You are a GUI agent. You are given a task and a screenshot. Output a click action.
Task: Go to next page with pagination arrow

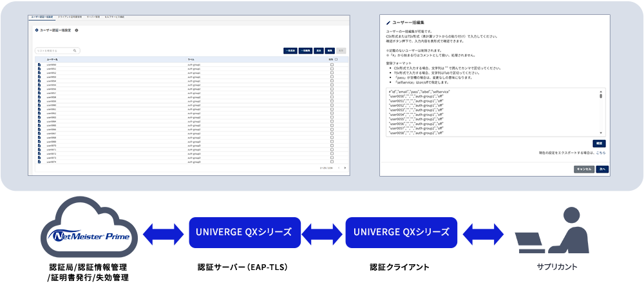[x=345, y=168]
